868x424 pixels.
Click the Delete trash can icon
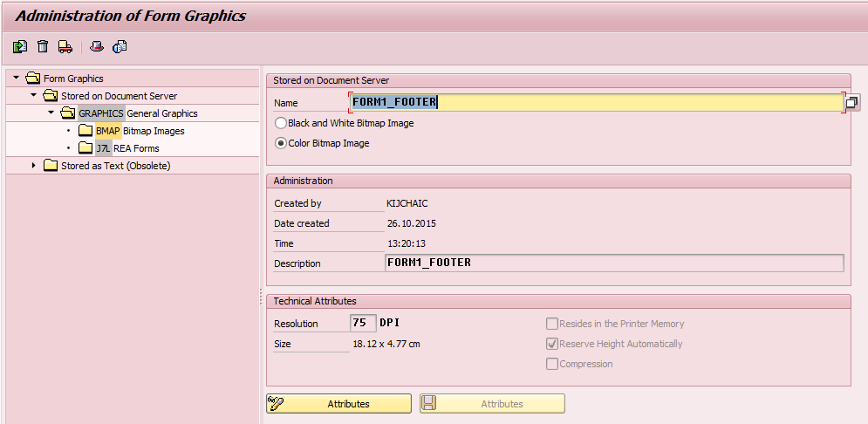[43, 46]
